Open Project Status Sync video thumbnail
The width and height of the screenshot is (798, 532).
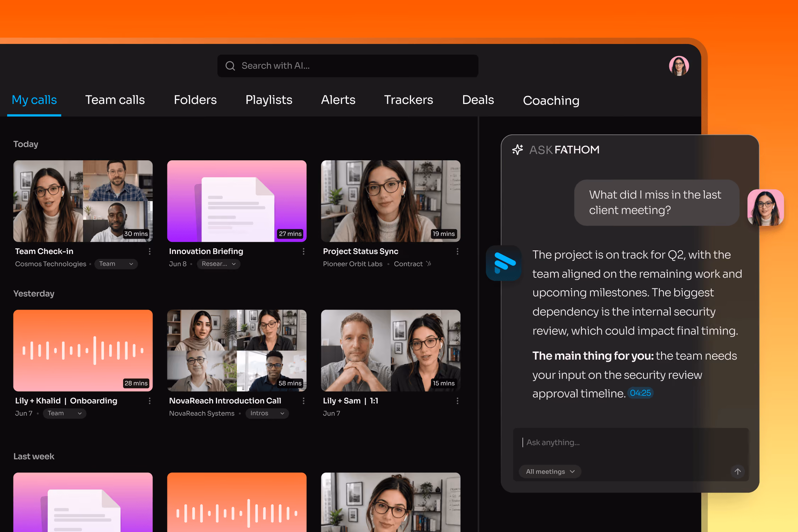pos(391,201)
